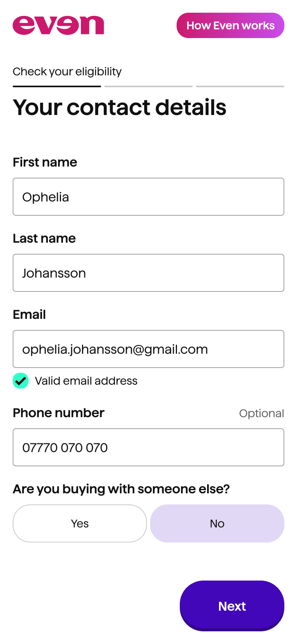Click the first progress step bar

click(x=57, y=86)
